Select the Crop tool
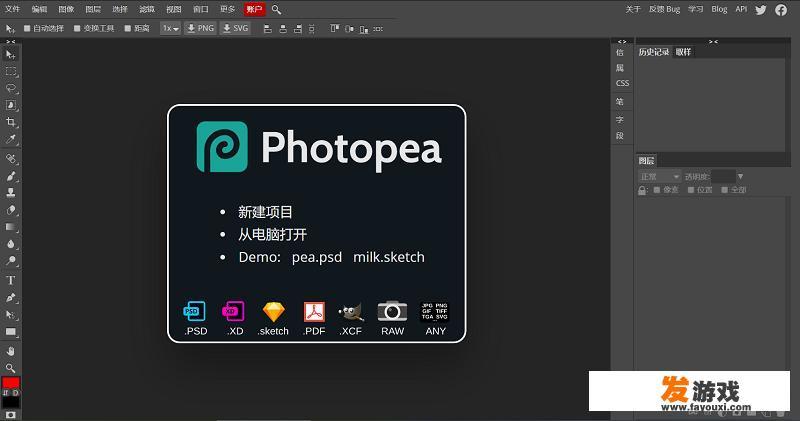Viewport: 800px width, 421px height. (11, 122)
